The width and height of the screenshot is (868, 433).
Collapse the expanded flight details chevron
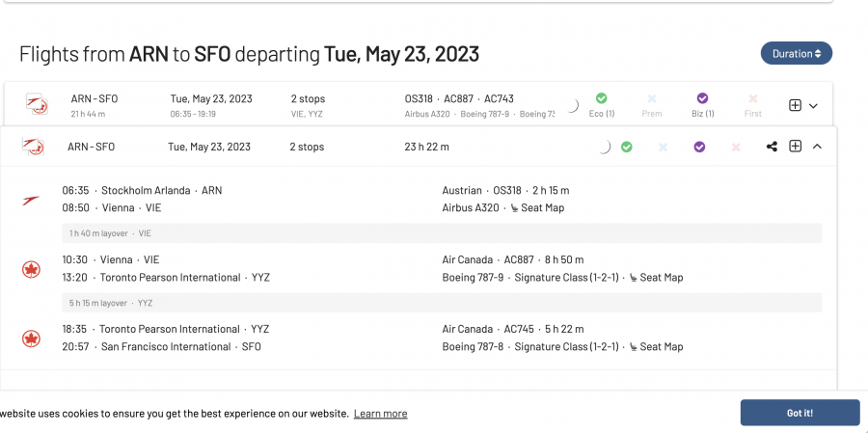(x=817, y=147)
